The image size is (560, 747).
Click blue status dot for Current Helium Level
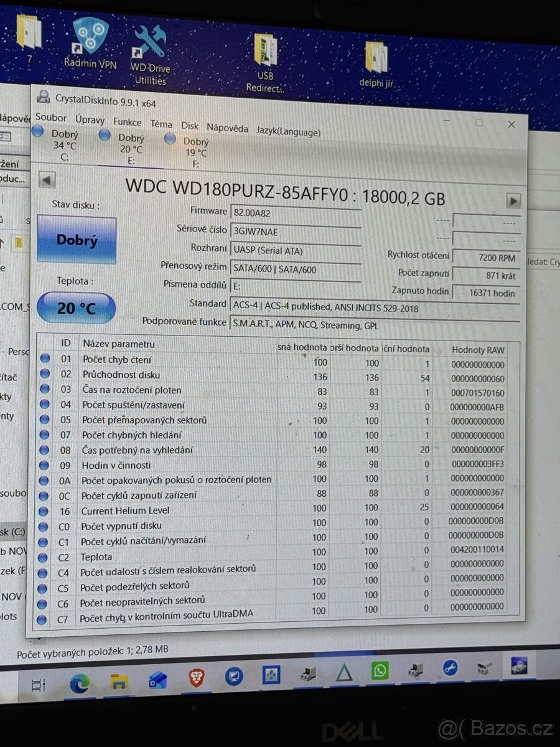click(44, 511)
